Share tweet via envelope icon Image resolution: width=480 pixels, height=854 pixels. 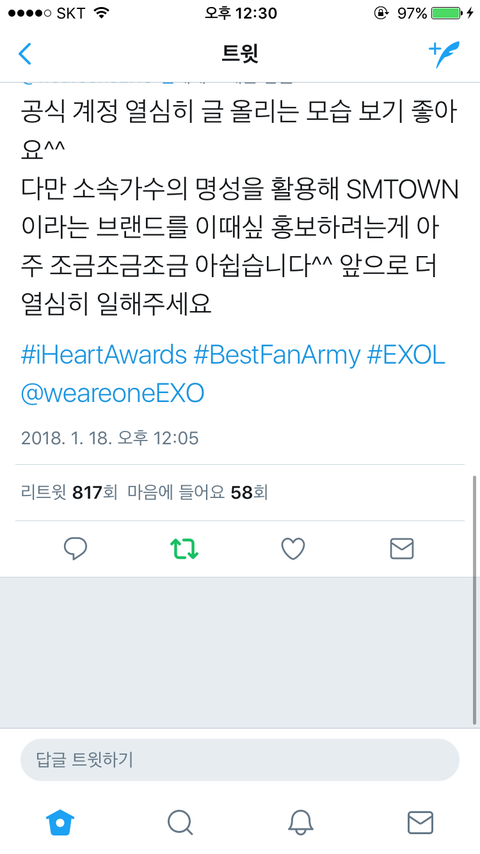(402, 549)
